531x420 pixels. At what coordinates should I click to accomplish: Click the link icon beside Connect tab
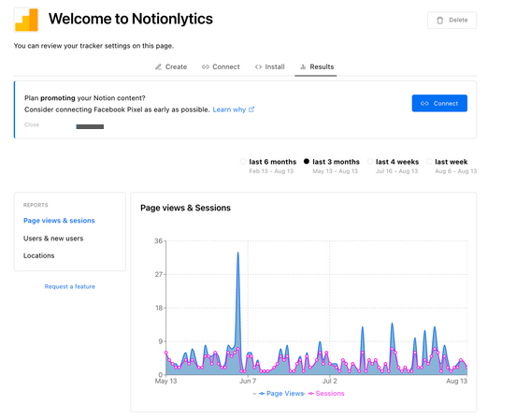206,66
